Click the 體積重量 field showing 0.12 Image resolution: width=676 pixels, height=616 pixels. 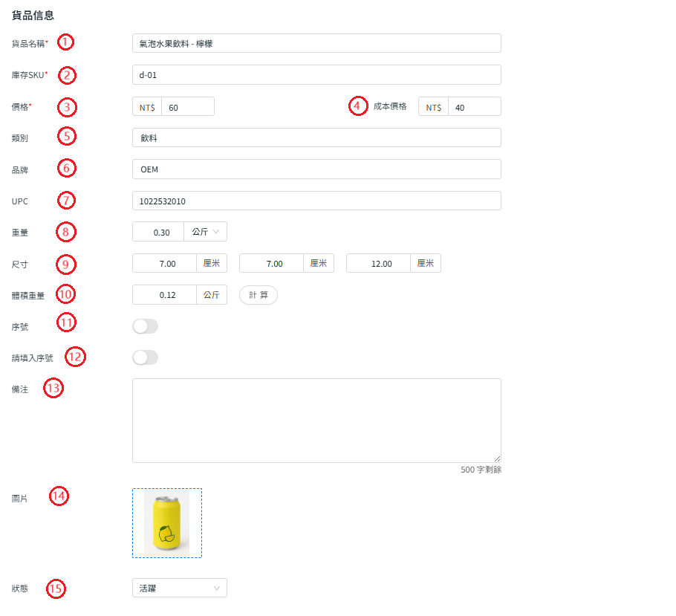coord(165,295)
